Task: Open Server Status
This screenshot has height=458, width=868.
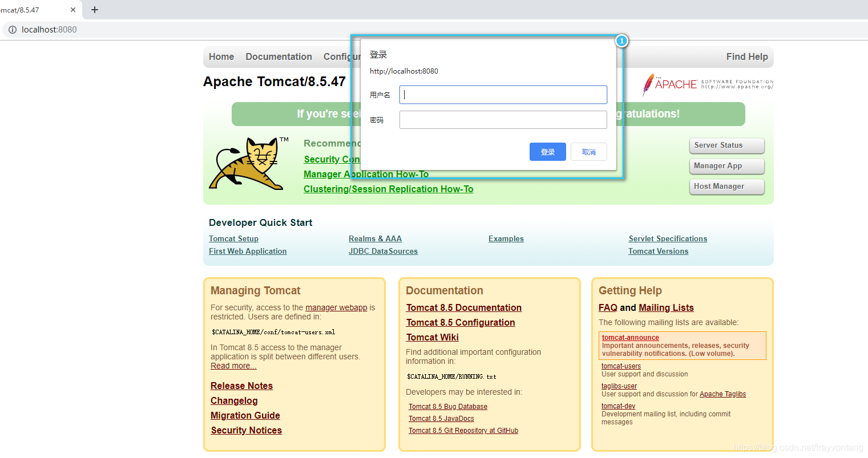Action: pyautogui.click(x=726, y=145)
